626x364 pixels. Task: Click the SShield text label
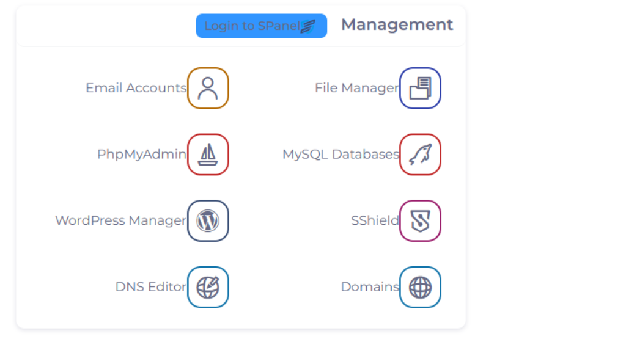click(375, 220)
